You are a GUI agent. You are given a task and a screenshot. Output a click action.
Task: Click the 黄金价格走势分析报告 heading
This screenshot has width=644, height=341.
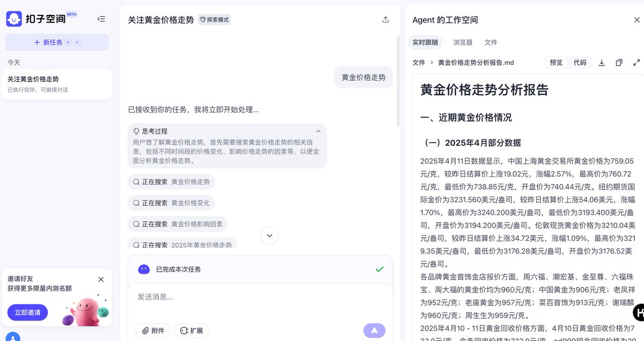484,90
